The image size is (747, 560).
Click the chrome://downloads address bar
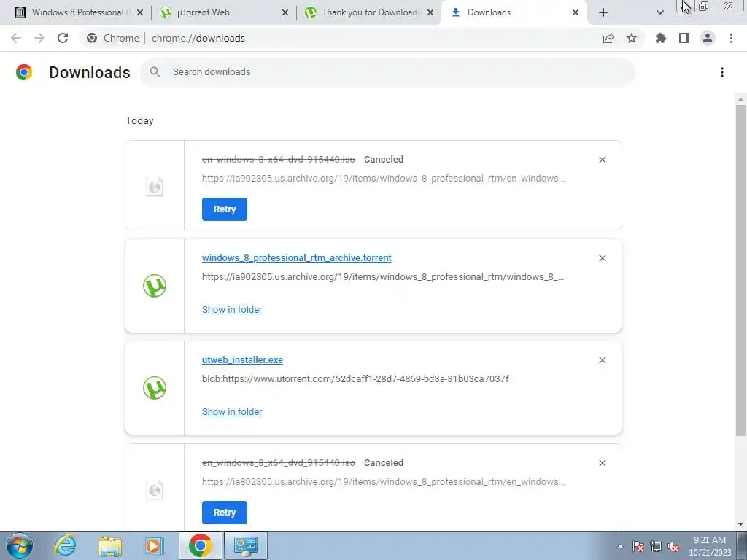click(198, 38)
